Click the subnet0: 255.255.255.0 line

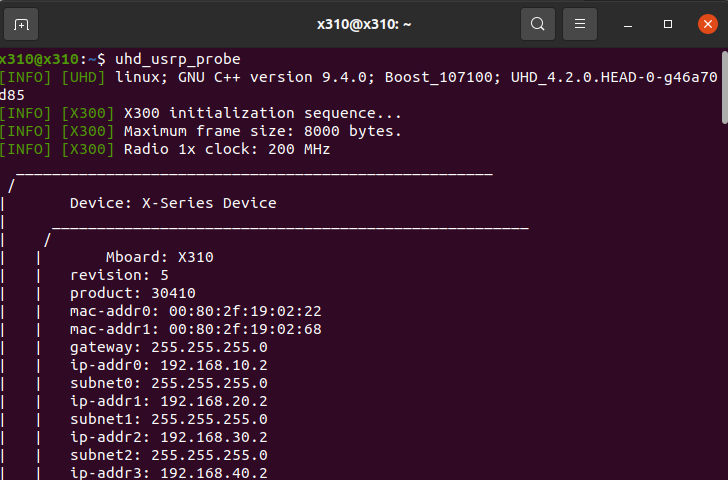click(169, 383)
